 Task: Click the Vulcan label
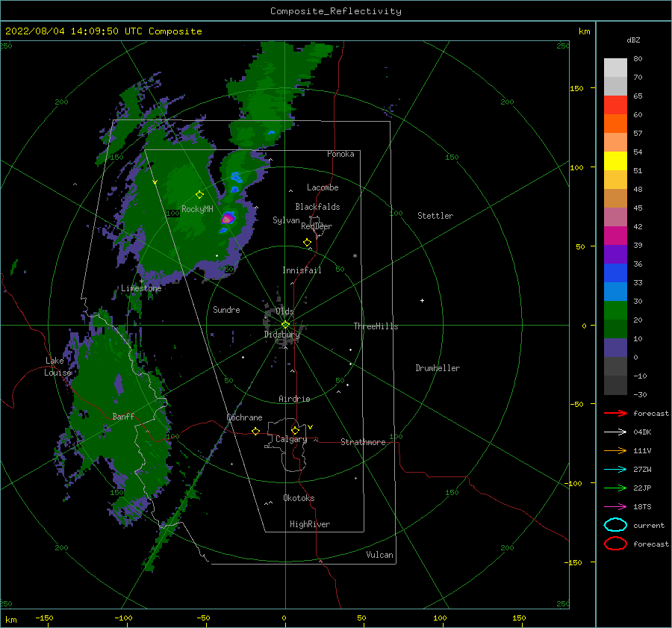pos(379,555)
